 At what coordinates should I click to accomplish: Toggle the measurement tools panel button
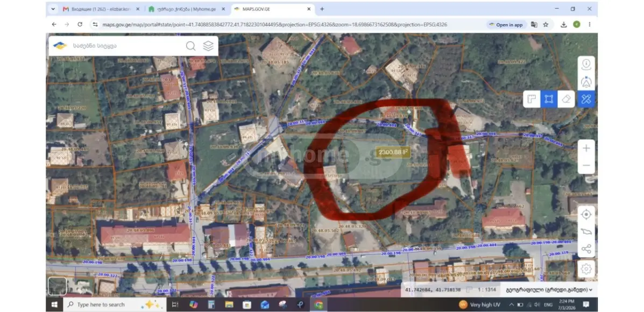click(586, 99)
